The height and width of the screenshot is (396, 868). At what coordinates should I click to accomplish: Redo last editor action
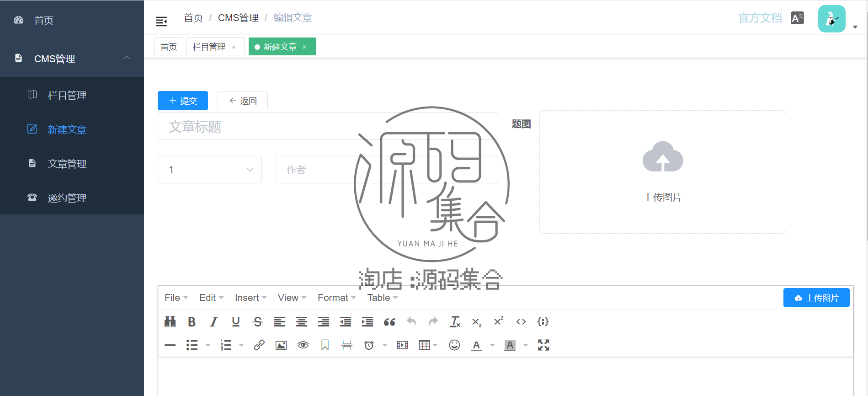(433, 322)
